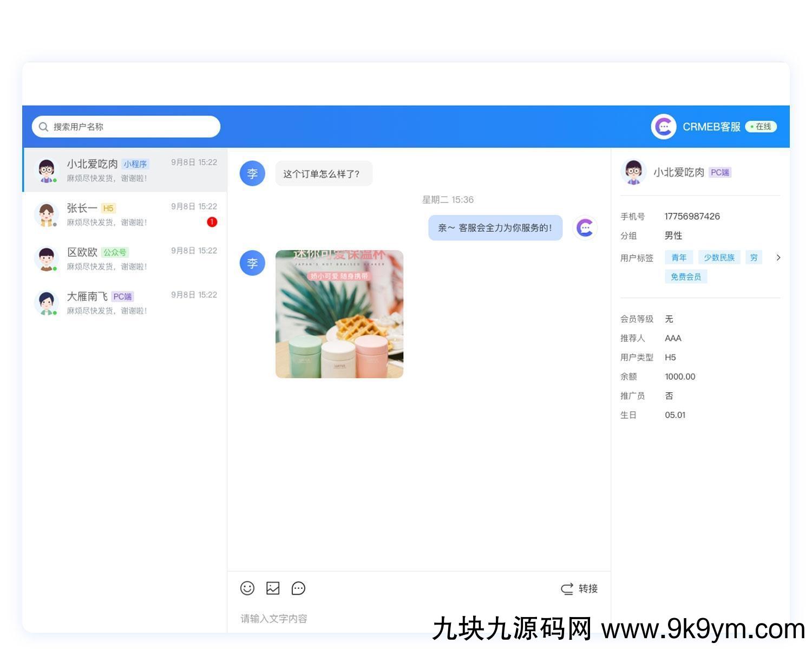This screenshot has width=812, height=649.
Task: Click the 青年 user tag
Action: [x=679, y=258]
